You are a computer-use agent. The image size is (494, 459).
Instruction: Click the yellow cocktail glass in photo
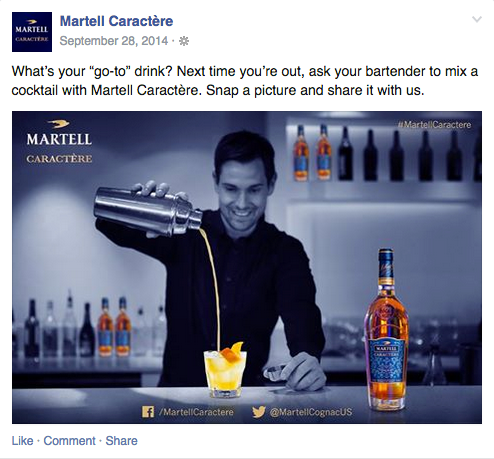(x=225, y=372)
